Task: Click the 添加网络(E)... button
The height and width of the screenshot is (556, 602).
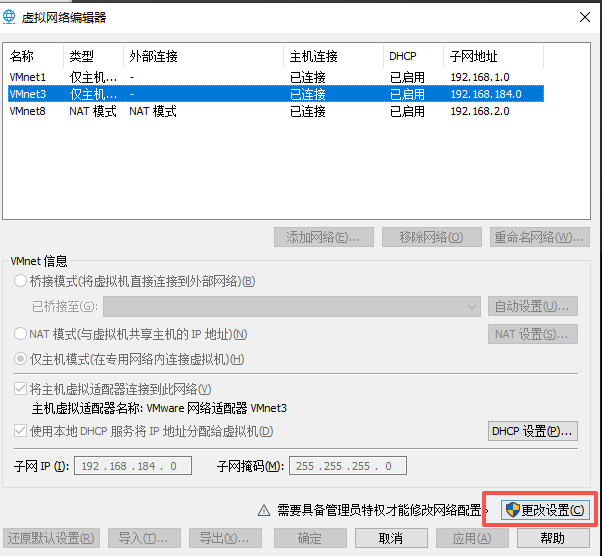Action: (324, 237)
